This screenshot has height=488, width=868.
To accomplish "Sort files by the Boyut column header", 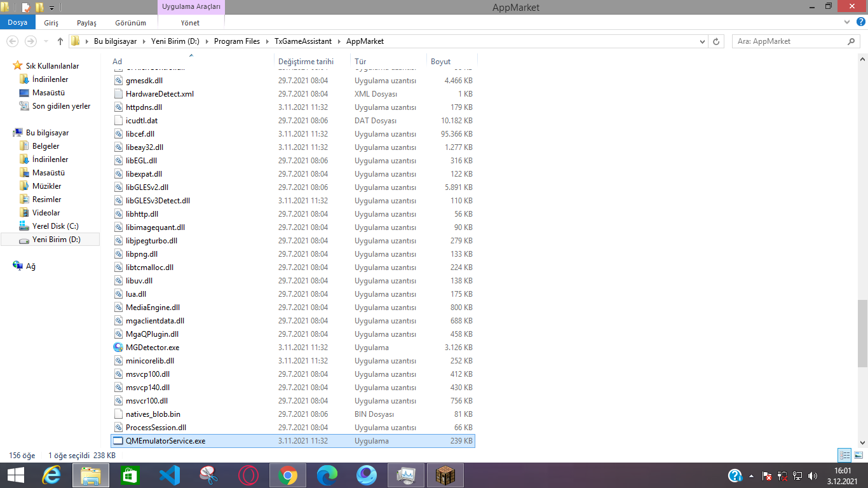I will point(451,62).
